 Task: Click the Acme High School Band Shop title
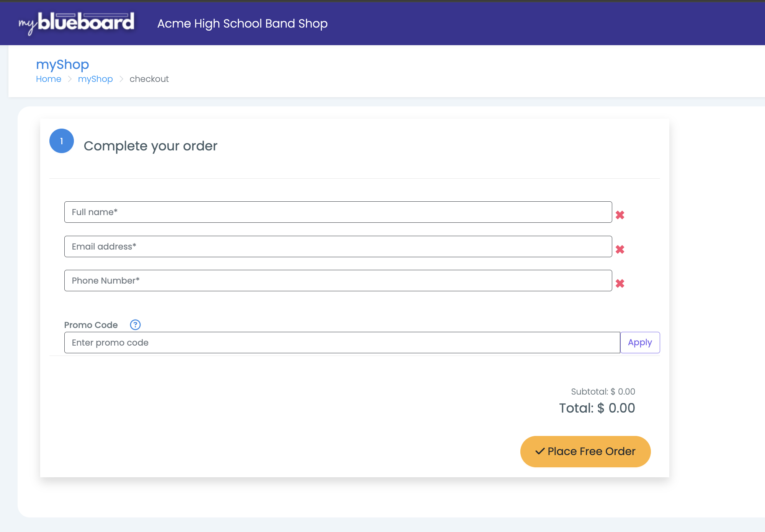coord(242,24)
